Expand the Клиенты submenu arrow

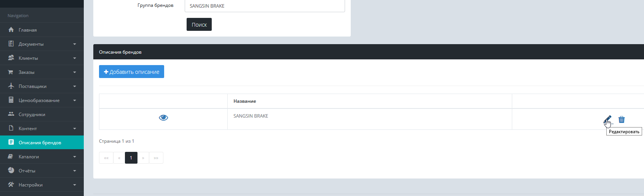coord(75,58)
